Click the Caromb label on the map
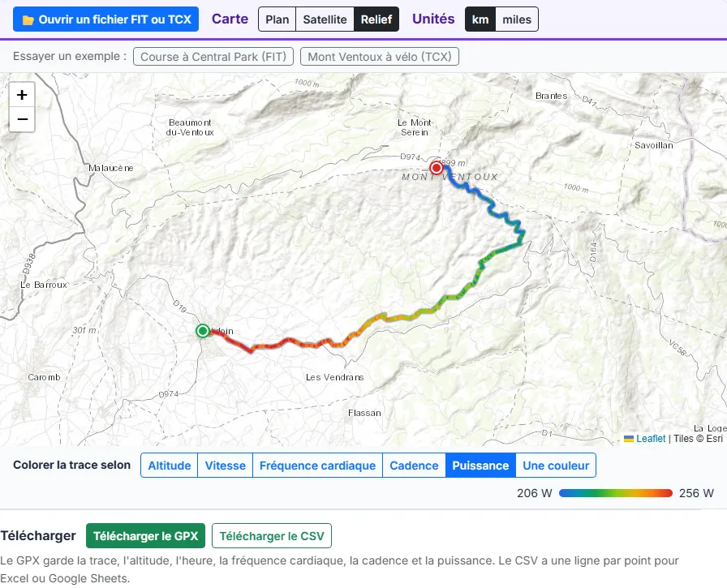 (44, 377)
